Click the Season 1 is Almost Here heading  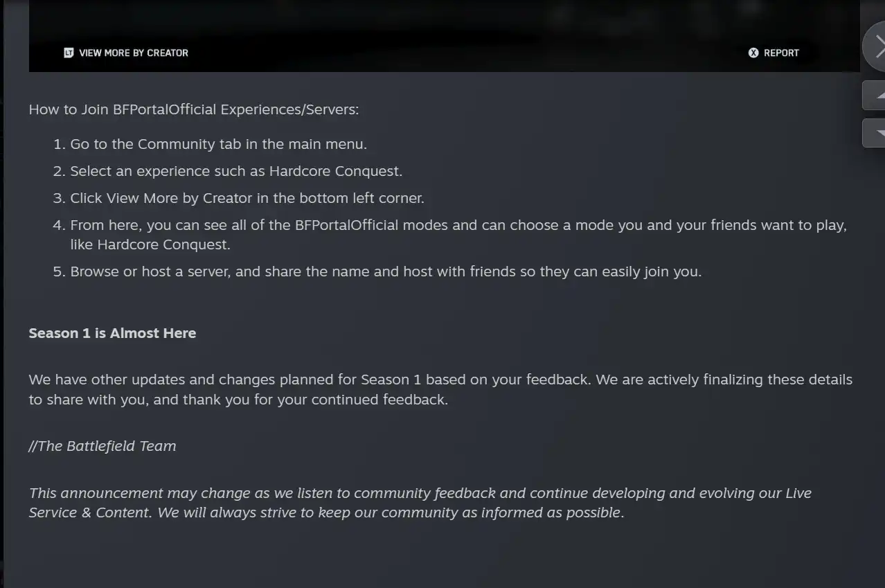click(x=112, y=333)
